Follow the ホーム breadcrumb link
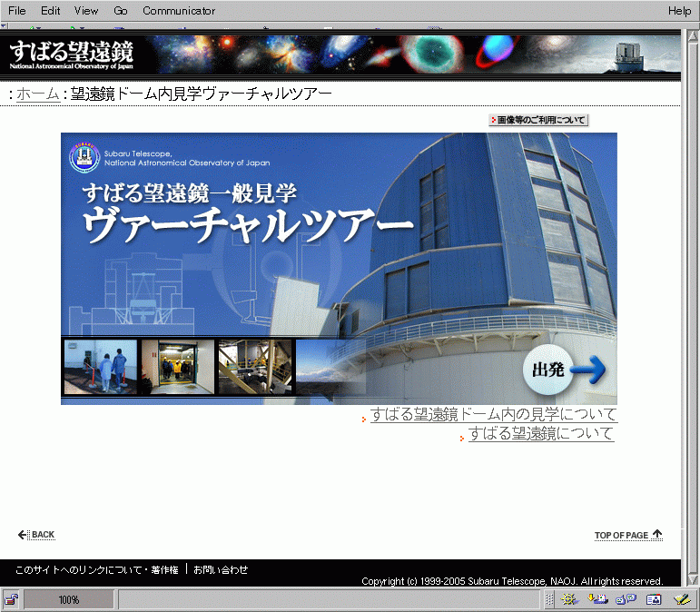Viewport: 700px width, 612px height. (37, 94)
